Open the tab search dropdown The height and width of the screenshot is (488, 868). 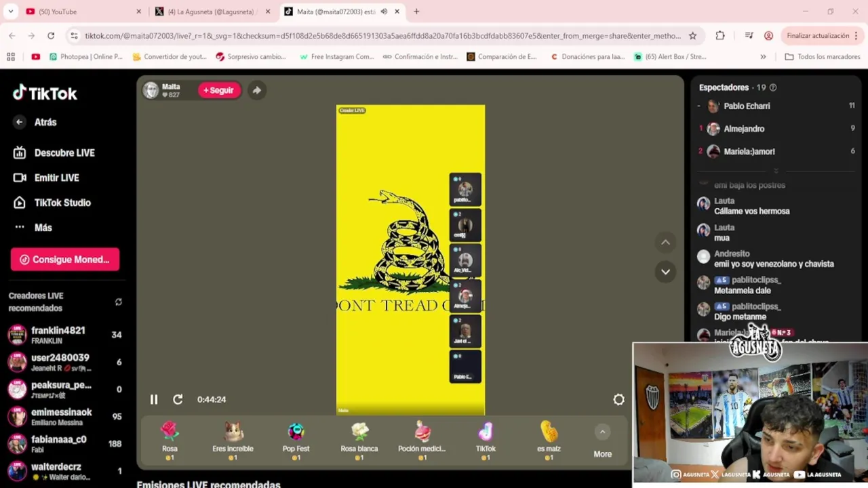(x=10, y=12)
